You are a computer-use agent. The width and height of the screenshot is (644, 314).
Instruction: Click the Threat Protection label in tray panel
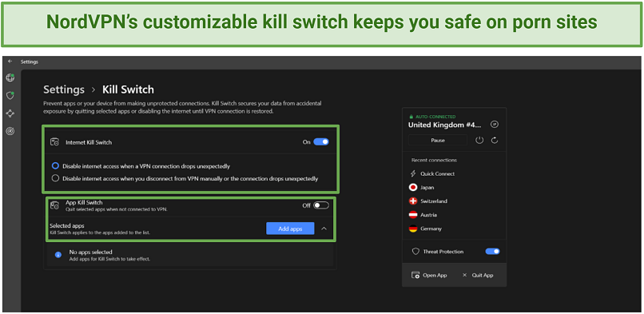[x=443, y=251]
